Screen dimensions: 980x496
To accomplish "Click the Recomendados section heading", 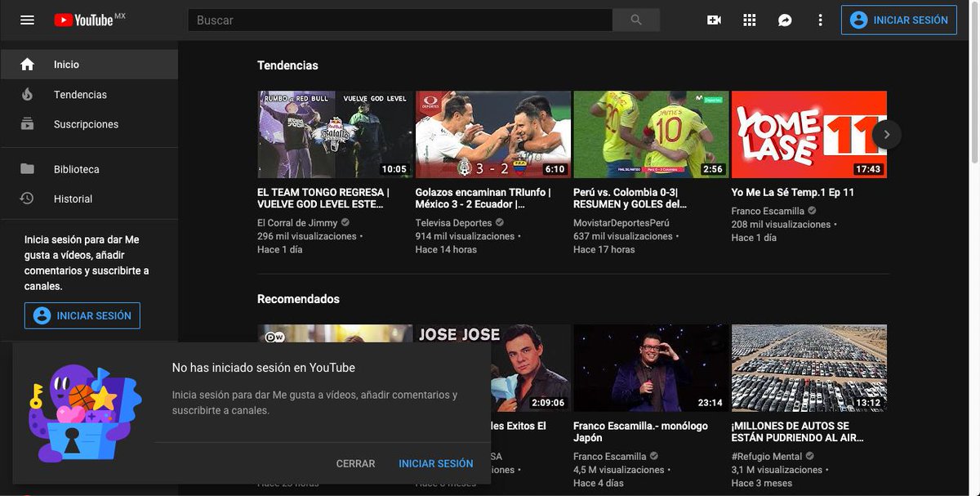I will click(x=298, y=299).
